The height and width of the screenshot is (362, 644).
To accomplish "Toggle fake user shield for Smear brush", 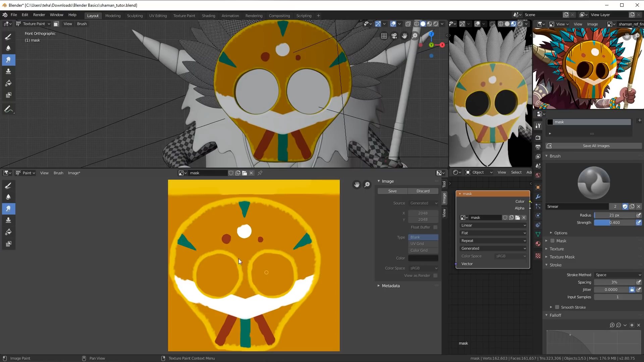I will pos(625,206).
